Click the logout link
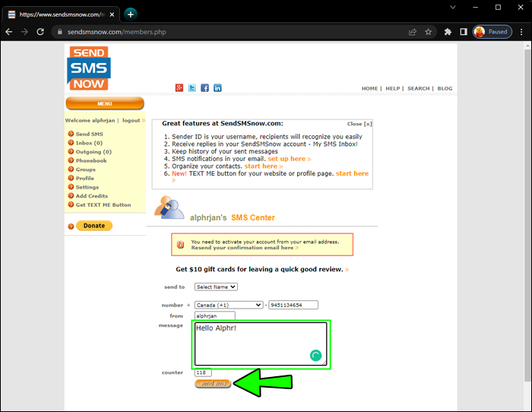The height and width of the screenshot is (412, 532). (x=131, y=120)
